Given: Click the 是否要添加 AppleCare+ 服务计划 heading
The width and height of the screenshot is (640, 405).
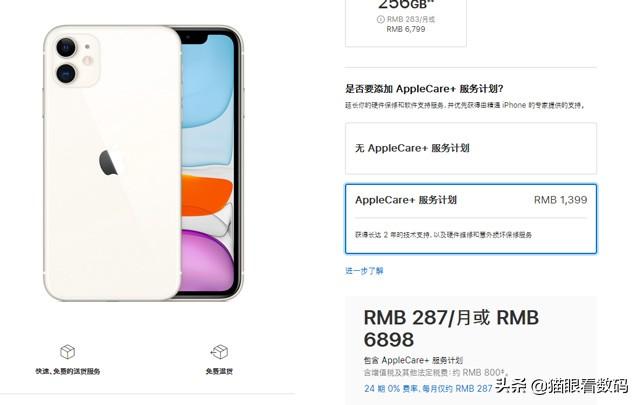Looking at the screenshot, I should (x=424, y=89).
